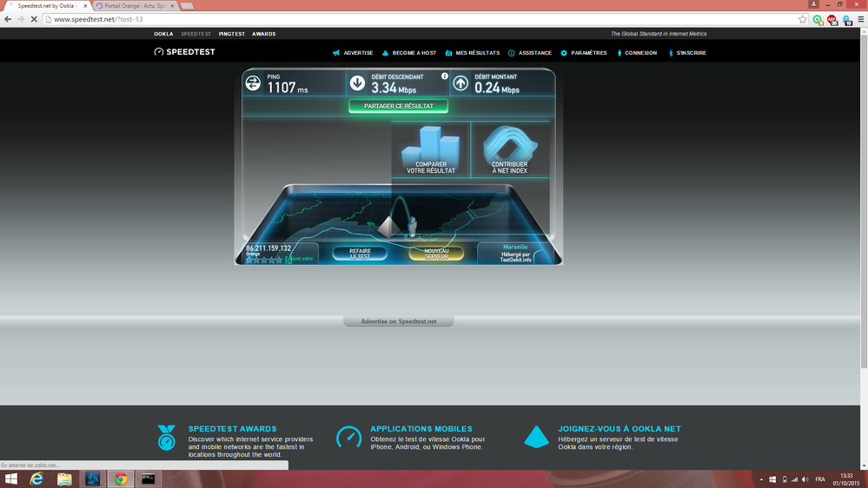Open the Windows Start menu
This screenshot has height=488, width=868.
[x=10, y=479]
